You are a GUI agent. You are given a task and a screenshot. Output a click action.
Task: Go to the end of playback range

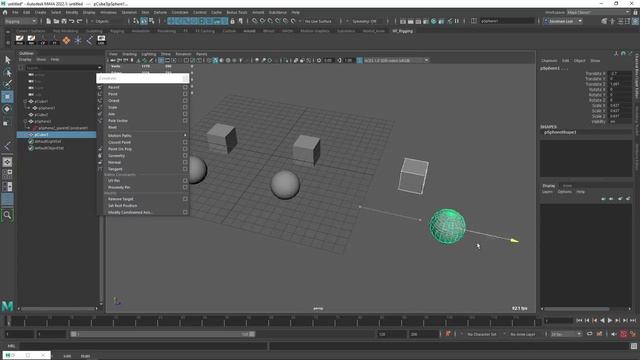tap(633, 321)
